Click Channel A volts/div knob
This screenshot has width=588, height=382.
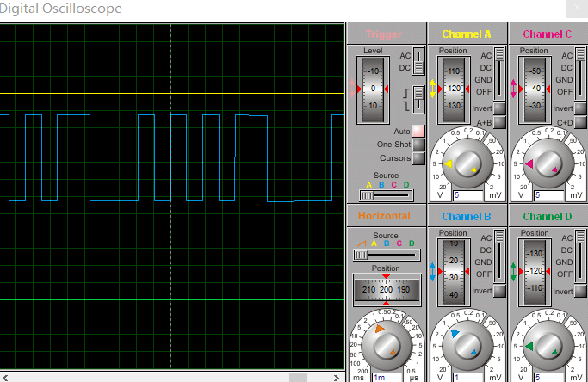pyautogui.click(x=467, y=163)
